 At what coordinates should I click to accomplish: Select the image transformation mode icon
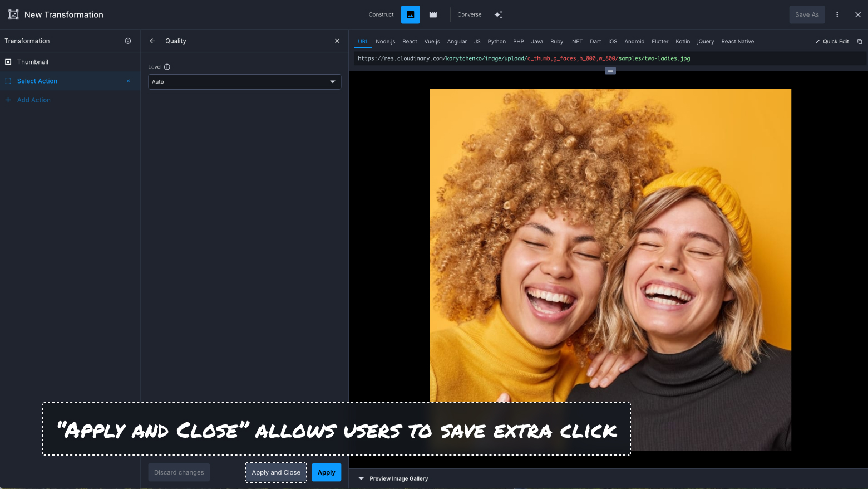click(x=410, y=14)
